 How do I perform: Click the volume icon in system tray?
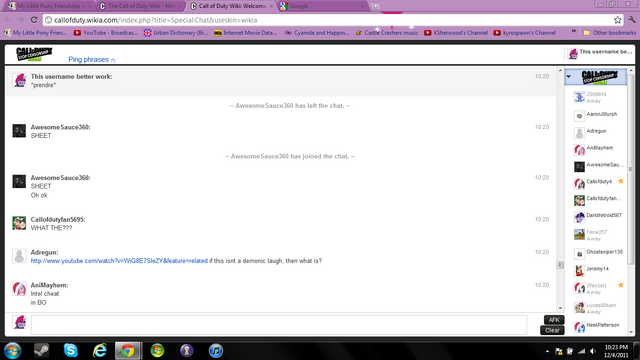pyautogui.click(x=593, y=351)
